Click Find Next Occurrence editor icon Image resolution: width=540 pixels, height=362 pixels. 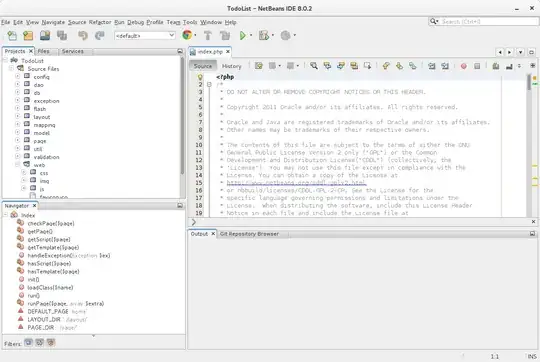341,66
